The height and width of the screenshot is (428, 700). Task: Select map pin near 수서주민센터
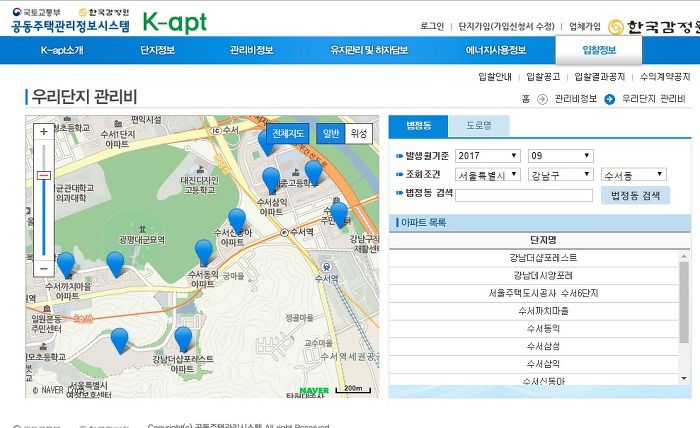(x=339, y=215)
